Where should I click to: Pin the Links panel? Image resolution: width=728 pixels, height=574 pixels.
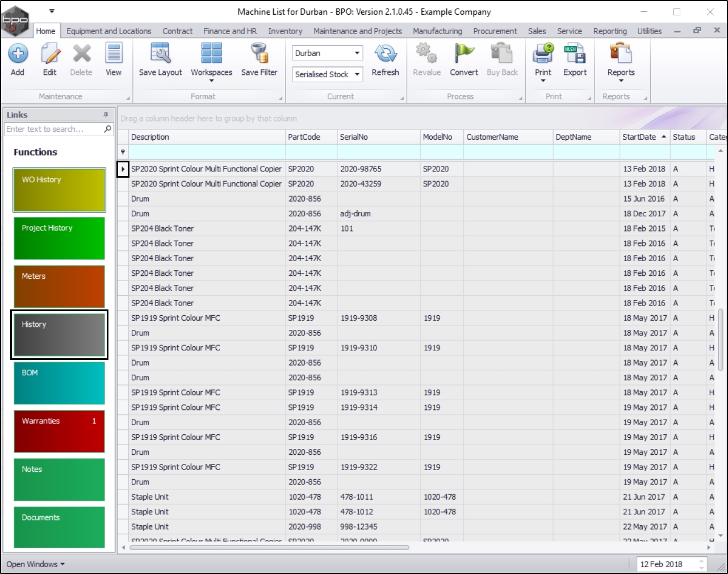[106, 115]
